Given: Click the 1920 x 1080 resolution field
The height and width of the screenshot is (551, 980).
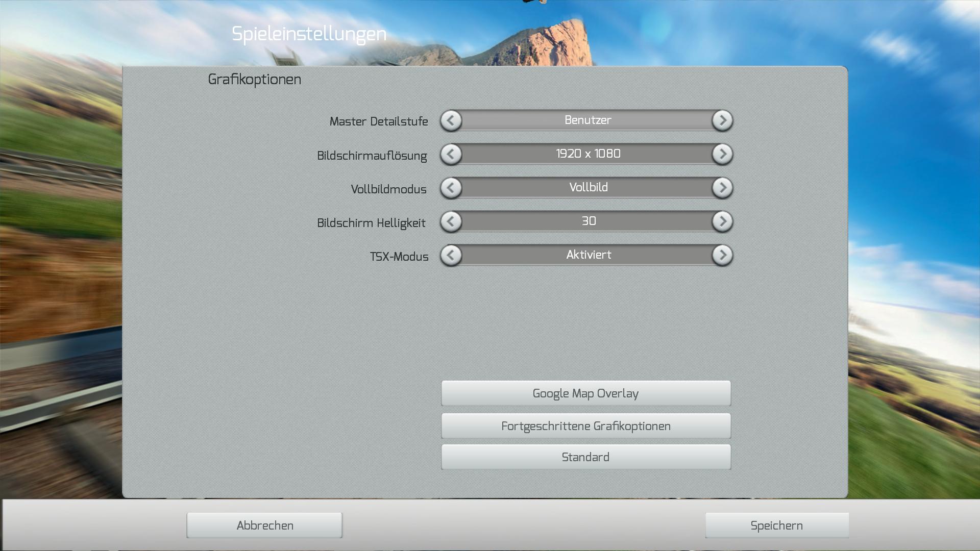Looking at the screenshot, I should tap(587, 154).
